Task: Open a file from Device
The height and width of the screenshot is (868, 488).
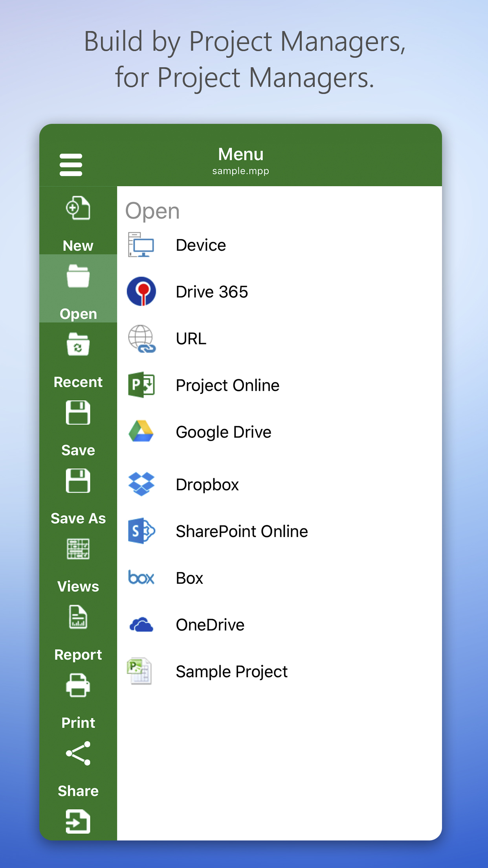Action: [200, 245]
